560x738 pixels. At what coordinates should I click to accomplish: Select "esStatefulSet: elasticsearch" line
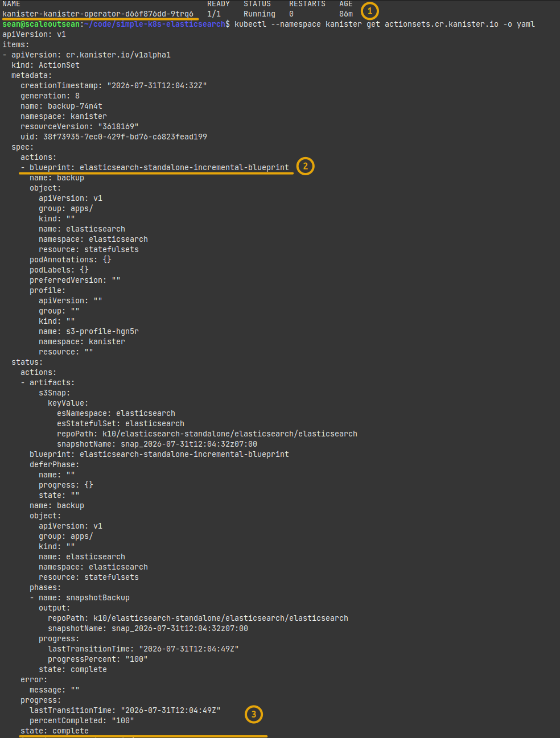click(121, 423)
